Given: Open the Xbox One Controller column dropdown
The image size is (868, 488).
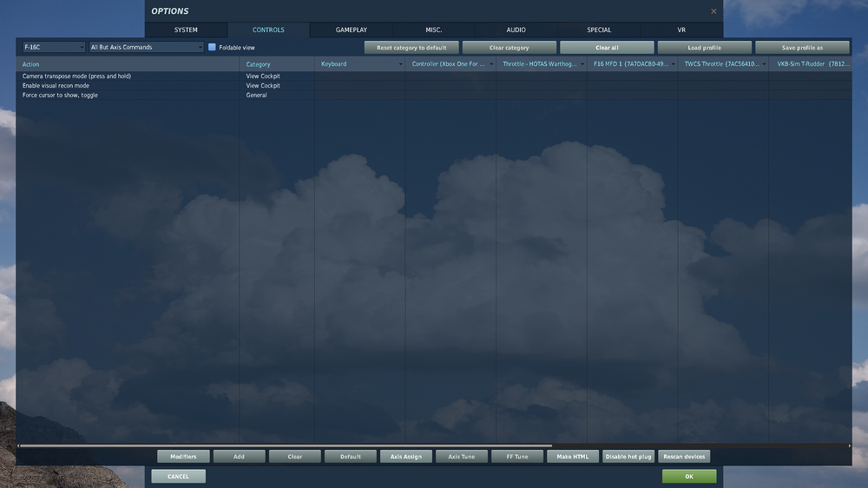Looking at the screenshot, I should [491, 64].
